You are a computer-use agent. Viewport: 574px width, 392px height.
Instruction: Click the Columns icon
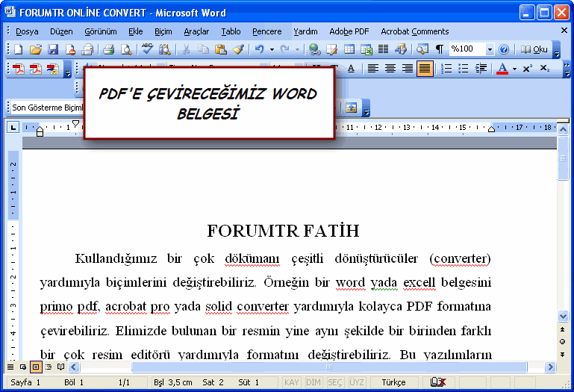383,49
